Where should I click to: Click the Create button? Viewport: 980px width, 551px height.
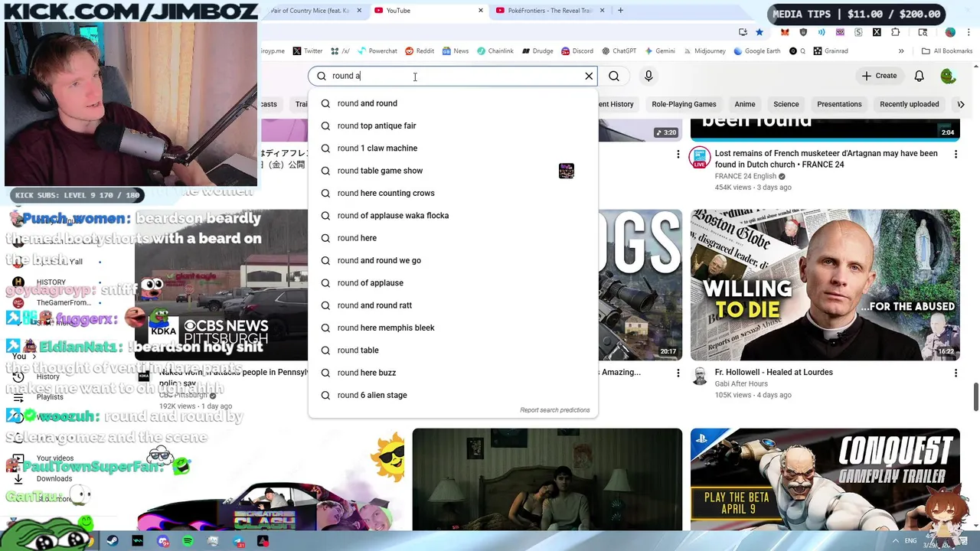(879, 76)
